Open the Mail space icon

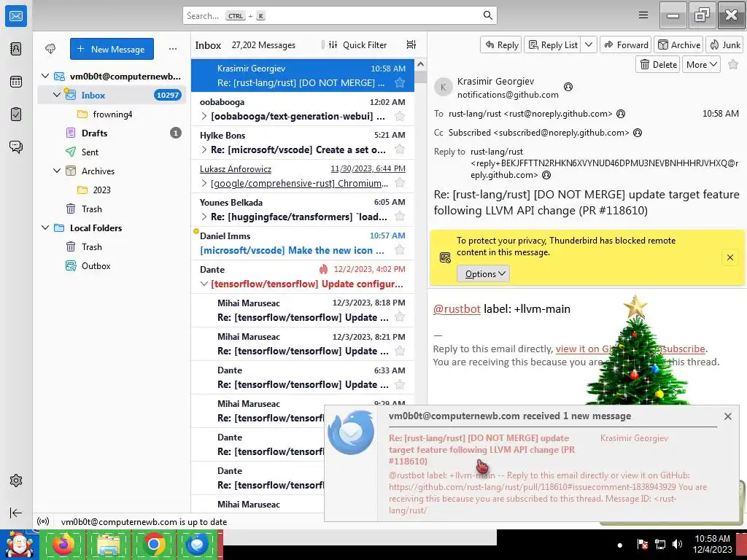(16, 16)
